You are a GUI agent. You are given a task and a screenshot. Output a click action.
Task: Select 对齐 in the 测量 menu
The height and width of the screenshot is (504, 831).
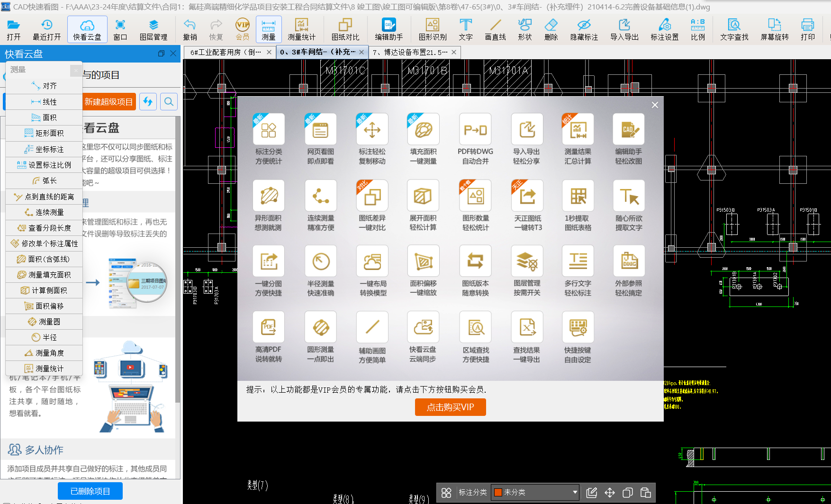44,86
